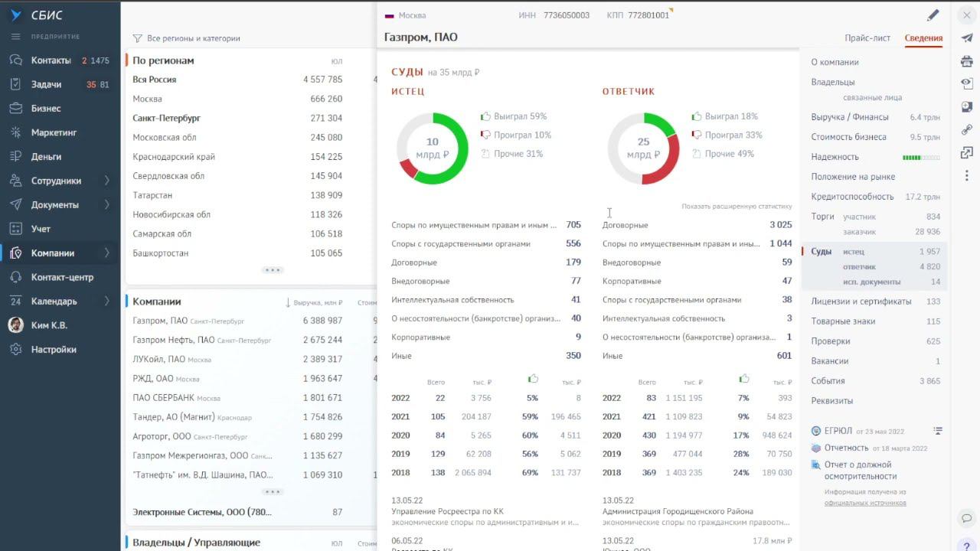Screen dimensions: 980x551
Task: Click the Ответчик donut chart
Action: [x=643, y=148]
